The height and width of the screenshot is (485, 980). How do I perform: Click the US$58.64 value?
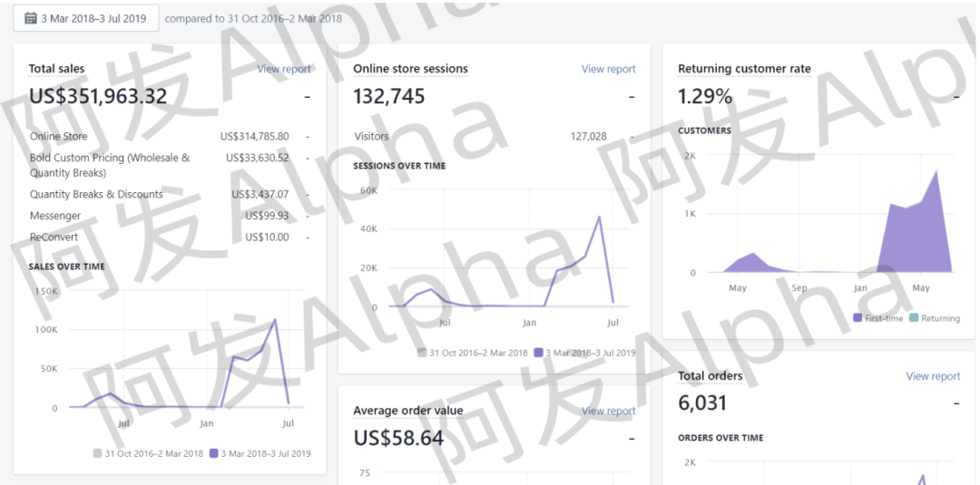pyautogui.click(x=398, y=438)
